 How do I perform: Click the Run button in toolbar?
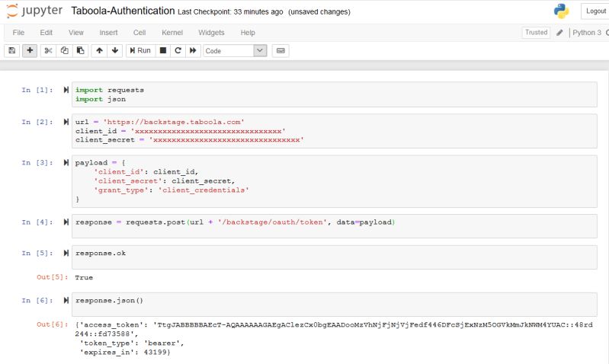(140, 50)
